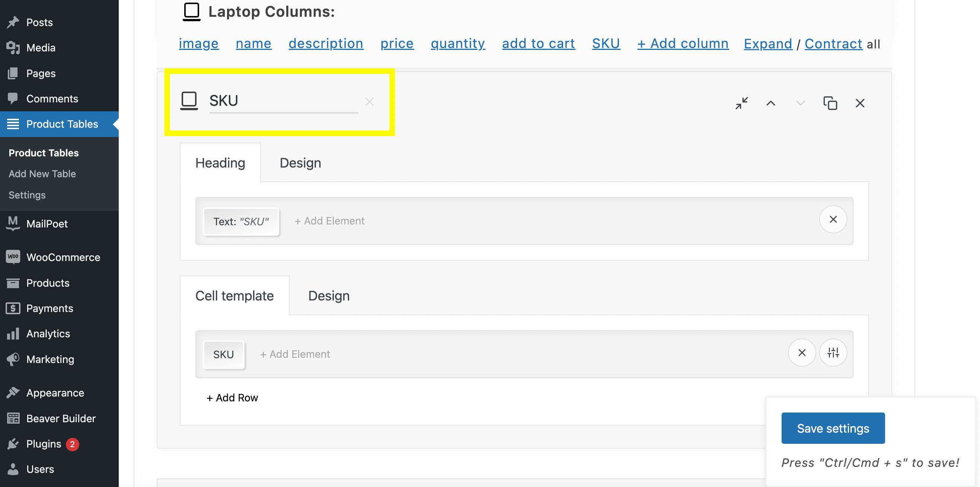
Task: Expand all columns
Action: 768,44
